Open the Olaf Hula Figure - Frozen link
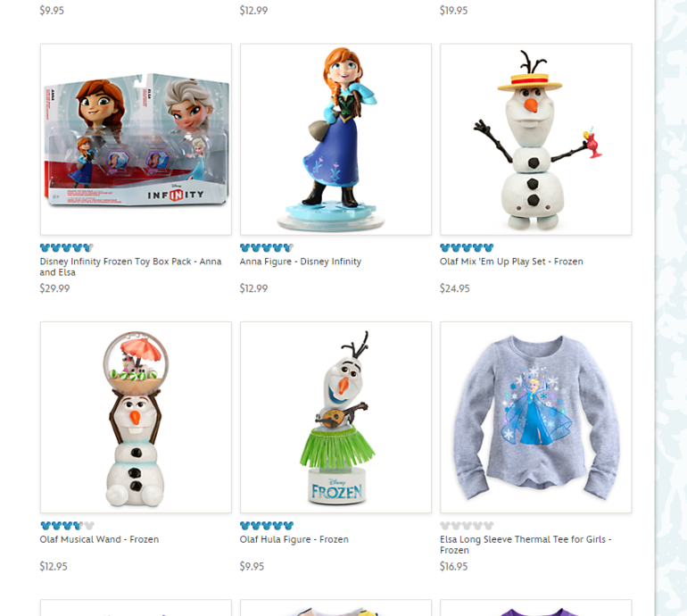The width and height of the screenshot is (687, 616). click(x=294, y=539)
